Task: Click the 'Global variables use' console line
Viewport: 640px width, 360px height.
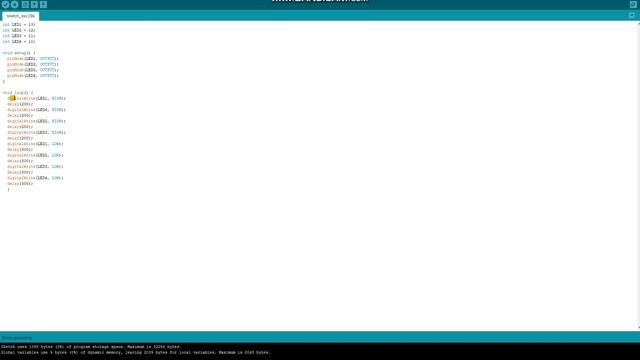Action: (x=136, y=353)
